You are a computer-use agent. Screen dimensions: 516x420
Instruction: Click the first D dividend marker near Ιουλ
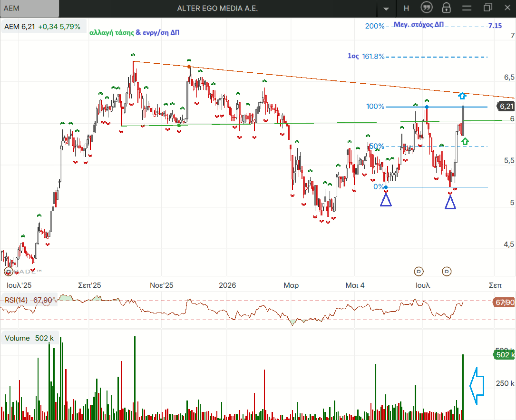(x=419, y=271)
